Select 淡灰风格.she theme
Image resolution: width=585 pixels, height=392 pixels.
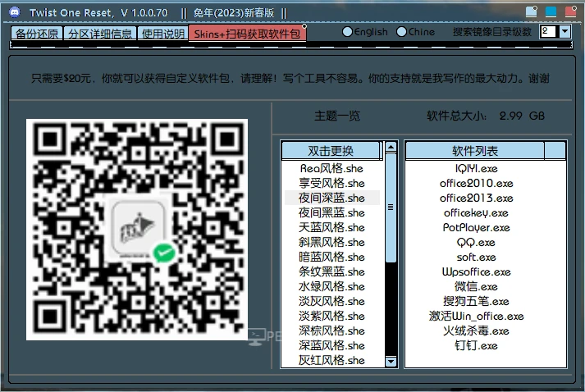click(x=331, y=301)
